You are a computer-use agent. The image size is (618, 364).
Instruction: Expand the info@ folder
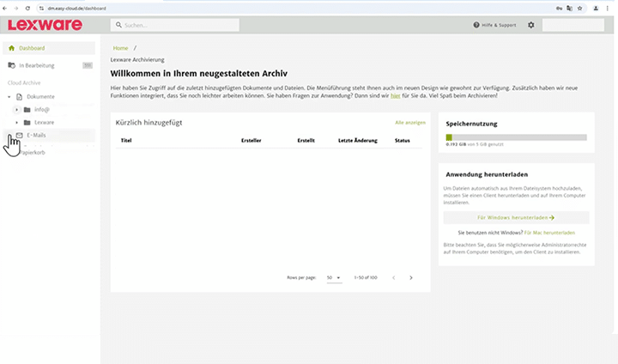(16, 110)
